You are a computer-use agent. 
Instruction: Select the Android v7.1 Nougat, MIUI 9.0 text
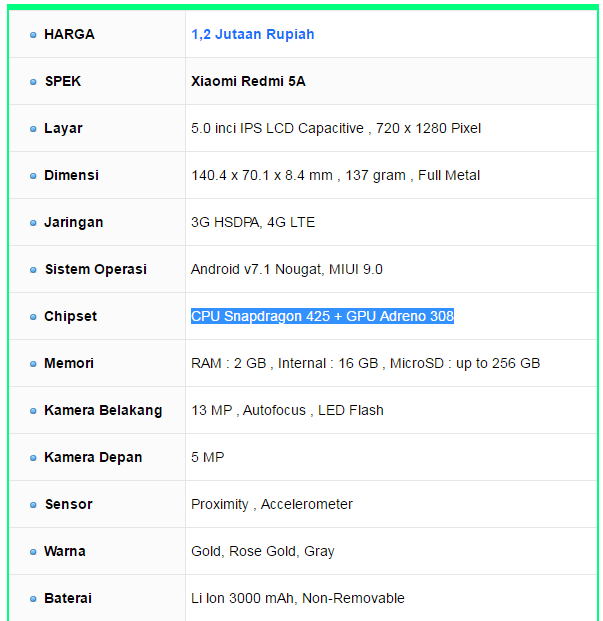click(287, 269)
